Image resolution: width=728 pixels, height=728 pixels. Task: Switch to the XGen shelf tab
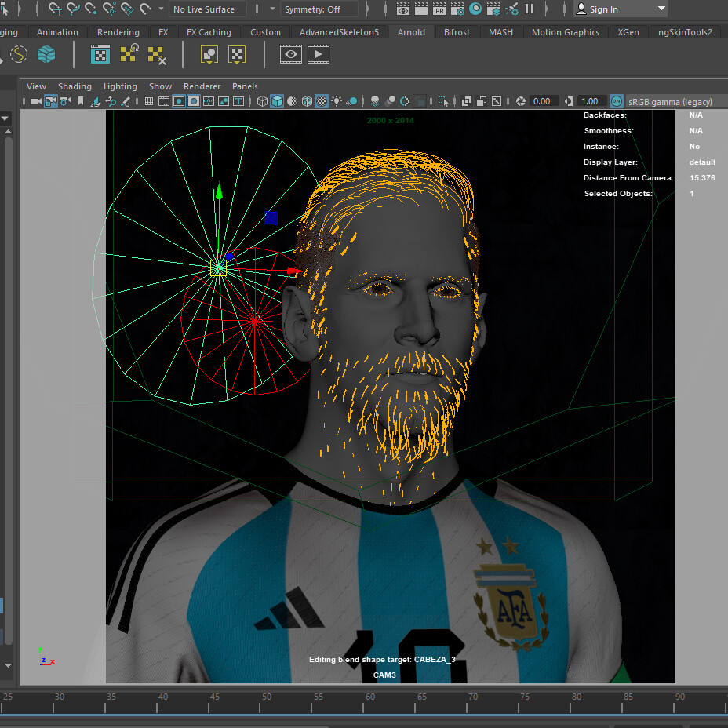point(628,32)
